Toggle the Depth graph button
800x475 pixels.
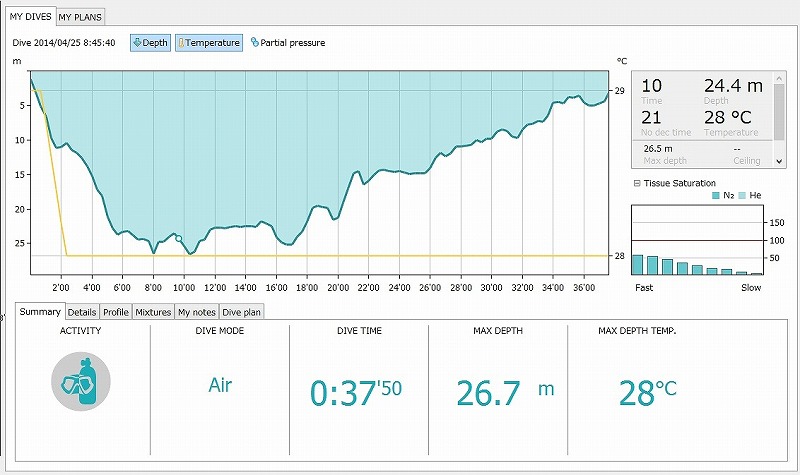150,43
